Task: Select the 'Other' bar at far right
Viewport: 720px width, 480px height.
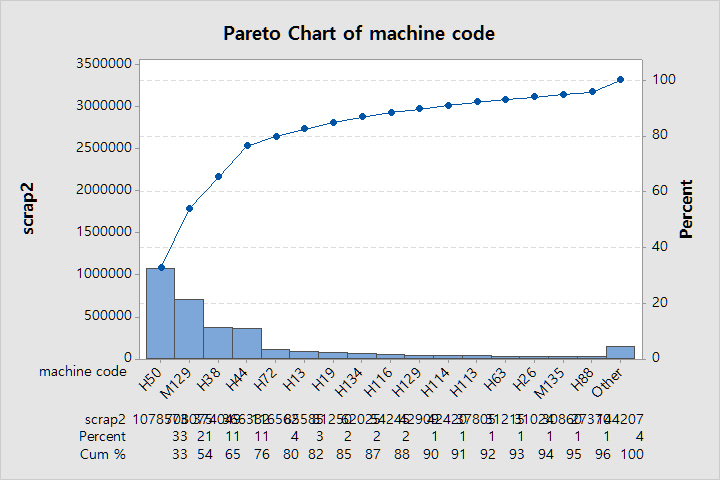Action: coord(620,352)
